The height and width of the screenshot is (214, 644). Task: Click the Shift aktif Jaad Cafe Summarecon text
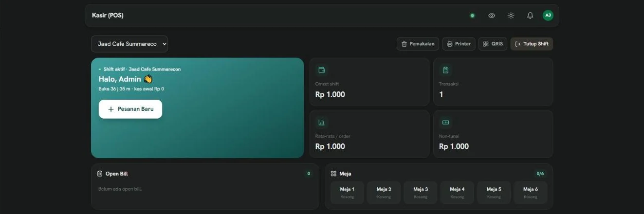click(142, 70)
